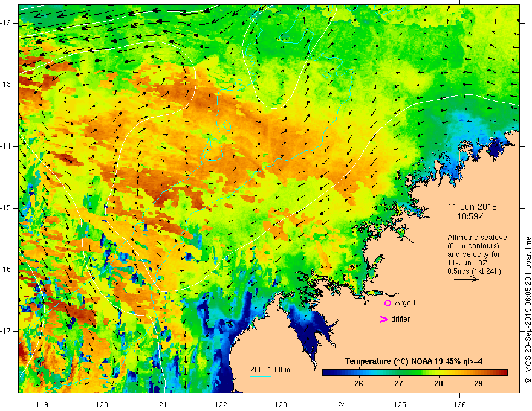532x411 pixels.
Task: Click the latitude axis label -14
Action: point(6,146)
